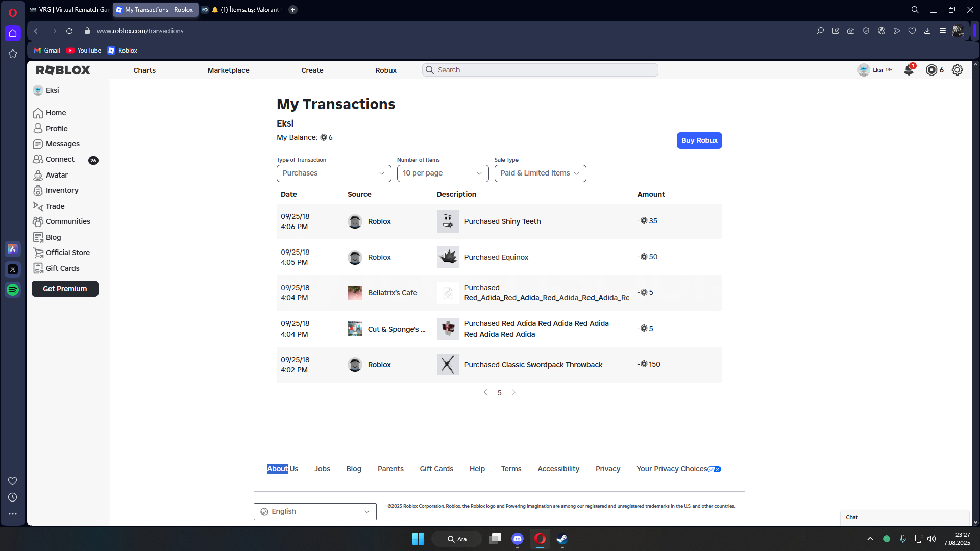Open Opera downloads icon in toolbar

[x=927, y=31]
